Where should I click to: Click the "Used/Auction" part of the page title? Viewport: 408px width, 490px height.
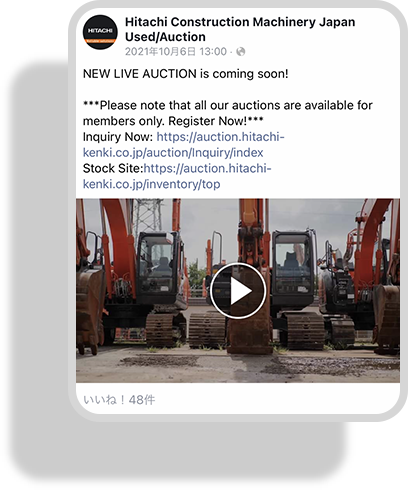(165, 37)
